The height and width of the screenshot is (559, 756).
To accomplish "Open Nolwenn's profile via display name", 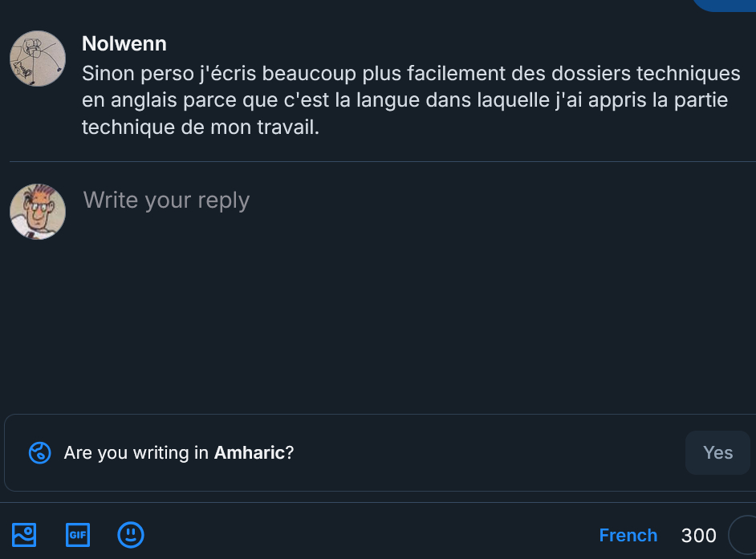I will tap(124, 43).
